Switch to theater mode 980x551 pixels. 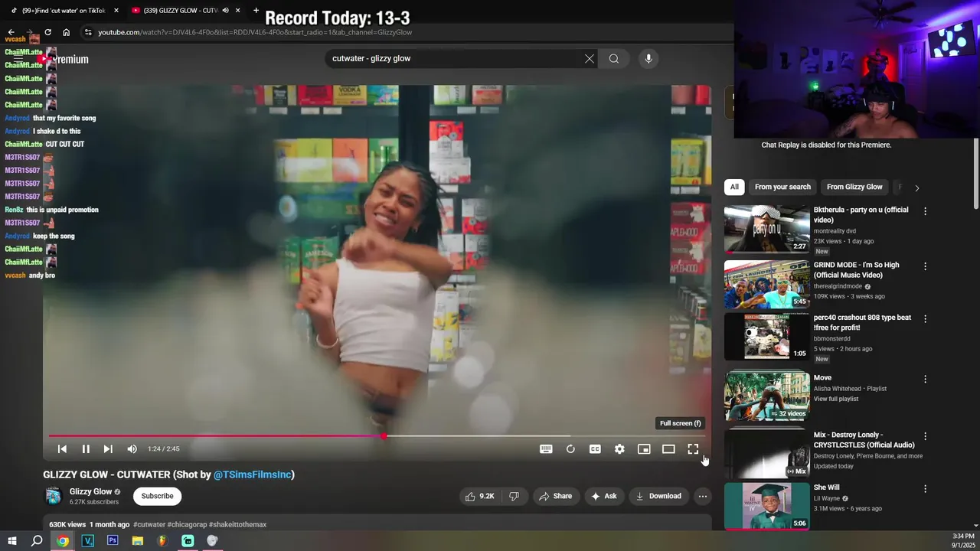668,449
